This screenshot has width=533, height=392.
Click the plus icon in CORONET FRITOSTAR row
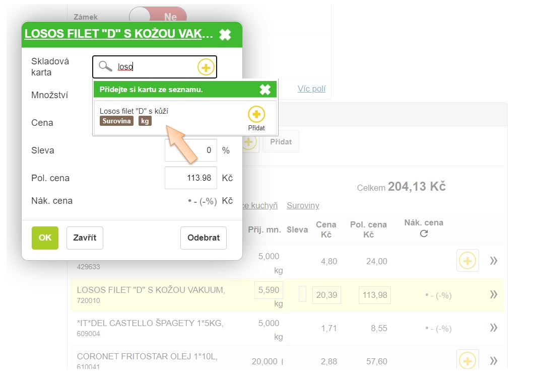[x=468, y=360]
